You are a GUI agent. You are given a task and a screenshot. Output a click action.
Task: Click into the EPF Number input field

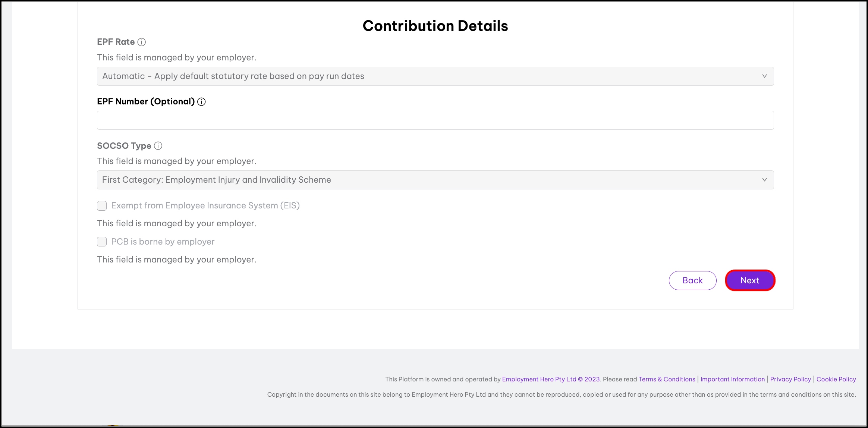coord(435,120)
